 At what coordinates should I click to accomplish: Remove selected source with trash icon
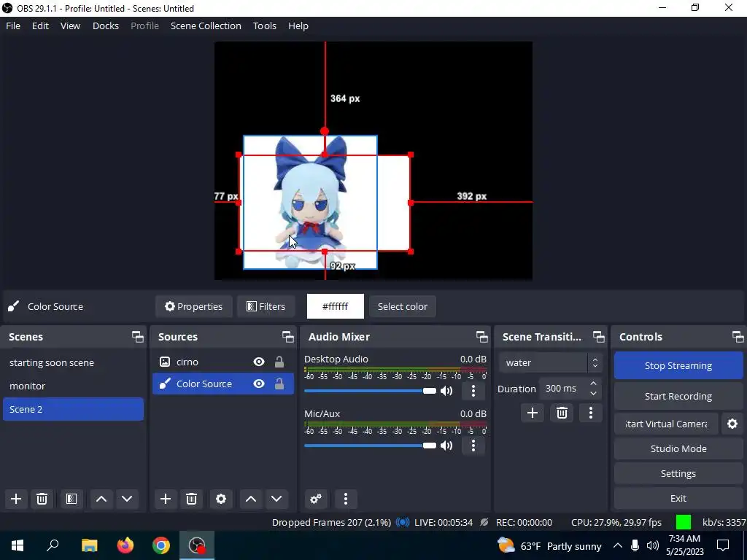(x=192, y=499)
